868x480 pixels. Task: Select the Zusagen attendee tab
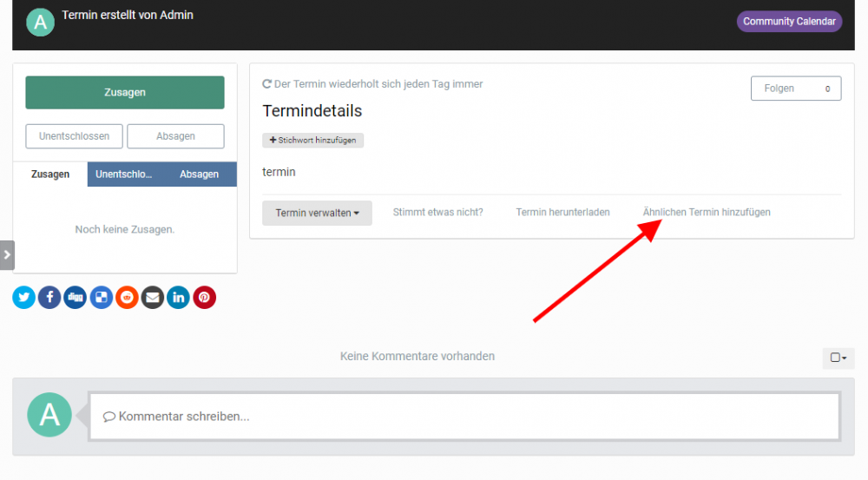(x=50, y=174)
